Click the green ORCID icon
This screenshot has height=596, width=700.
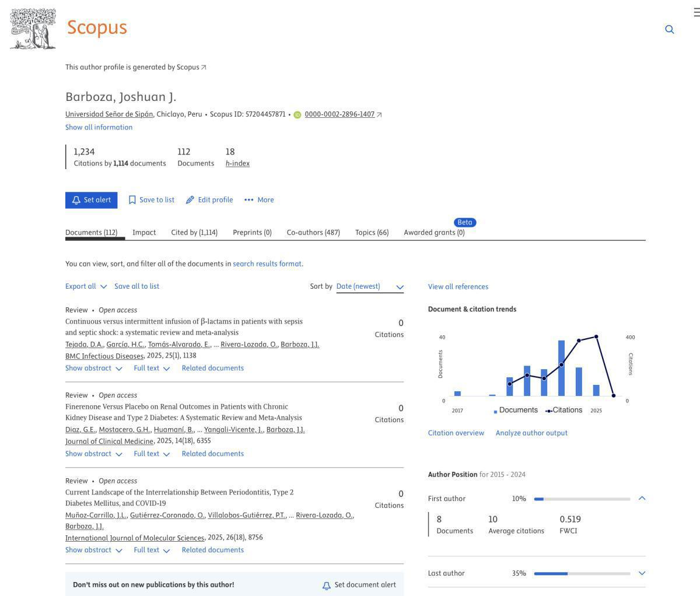tap(297, 115)
